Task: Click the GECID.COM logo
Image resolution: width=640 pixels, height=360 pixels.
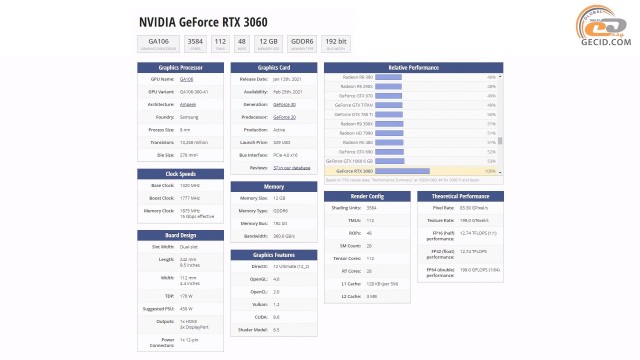Action: tap(604, 25)
